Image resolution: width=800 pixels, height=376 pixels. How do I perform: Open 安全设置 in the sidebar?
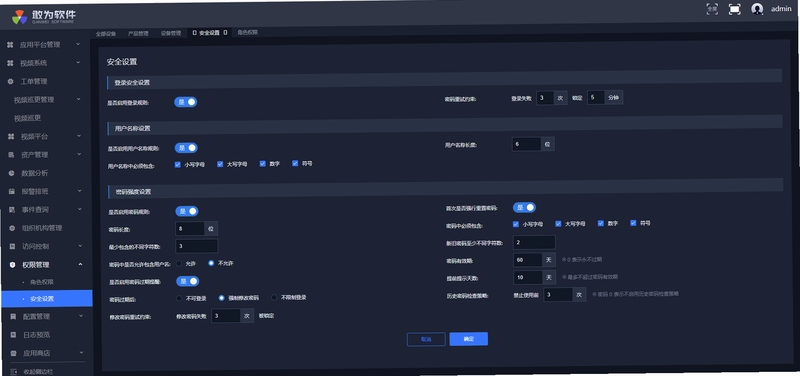[x=47, y=298]
